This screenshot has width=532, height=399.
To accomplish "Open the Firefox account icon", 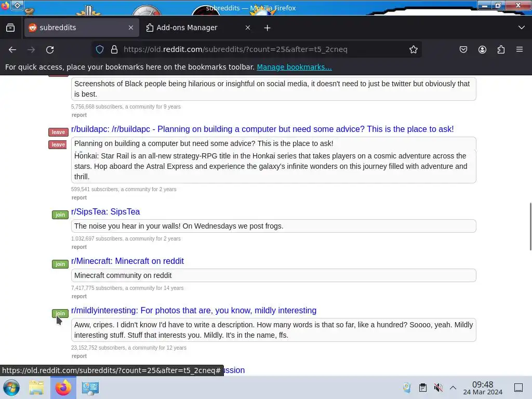I will 482,49.
